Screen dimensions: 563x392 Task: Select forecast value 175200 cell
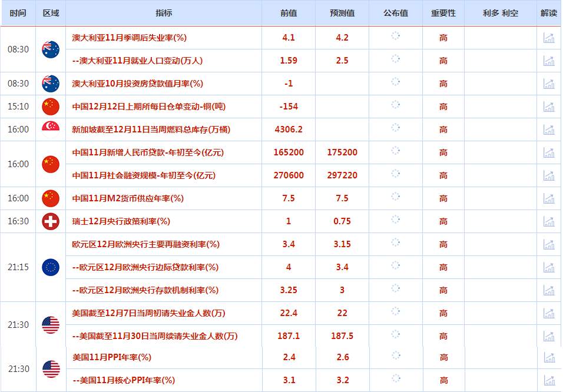coord(342,152)
